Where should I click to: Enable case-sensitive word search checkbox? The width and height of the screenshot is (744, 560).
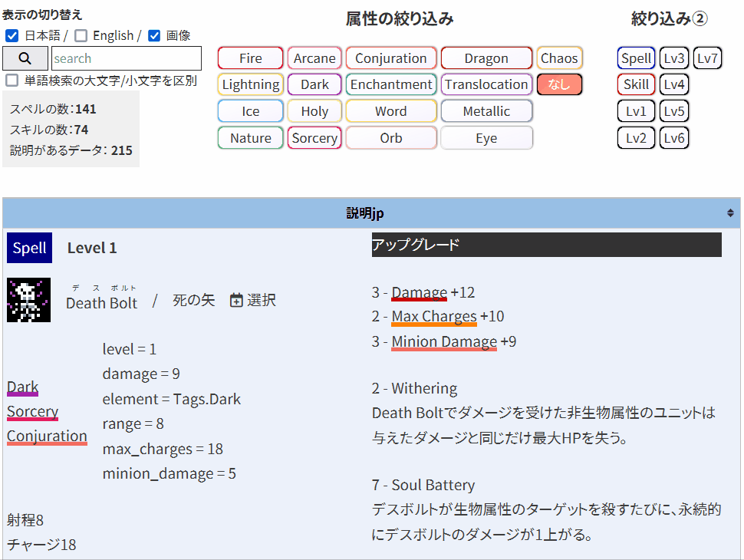12,81
